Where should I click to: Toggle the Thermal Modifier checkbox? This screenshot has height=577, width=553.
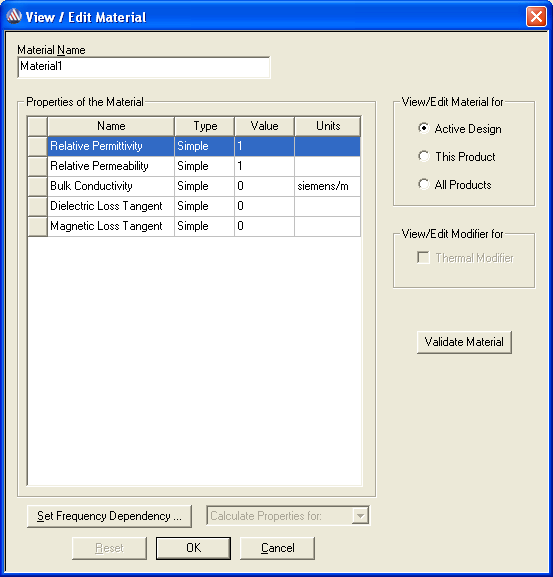tap(423, 258)
